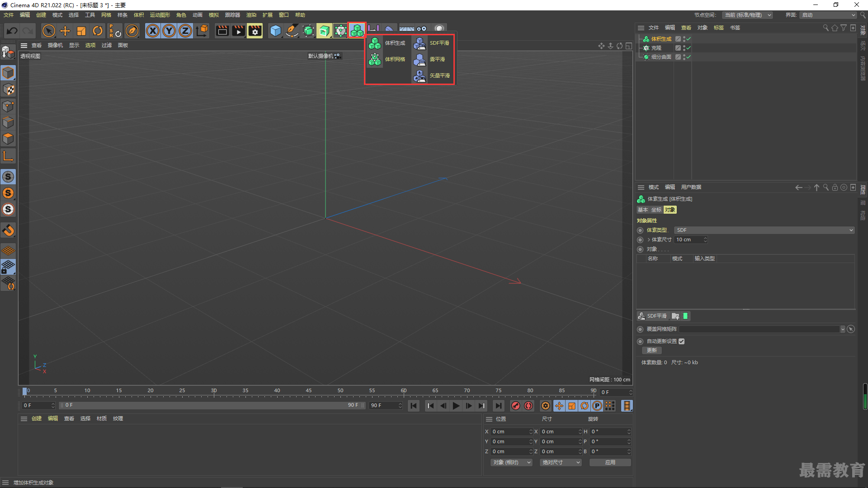This screenshot has width=868, height=488.
Task: Open the 界面 layout dropdown showing 启动
Action: tap(828, 15)
